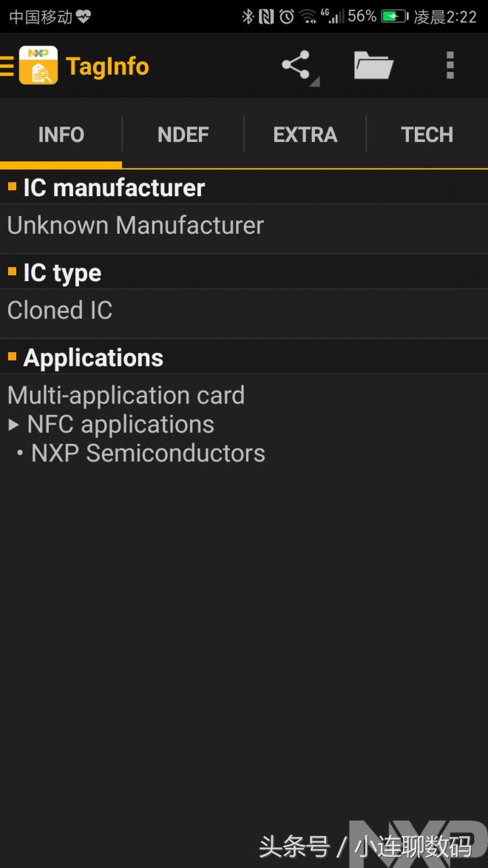Switch to the NDEF tab

(183, 134)
